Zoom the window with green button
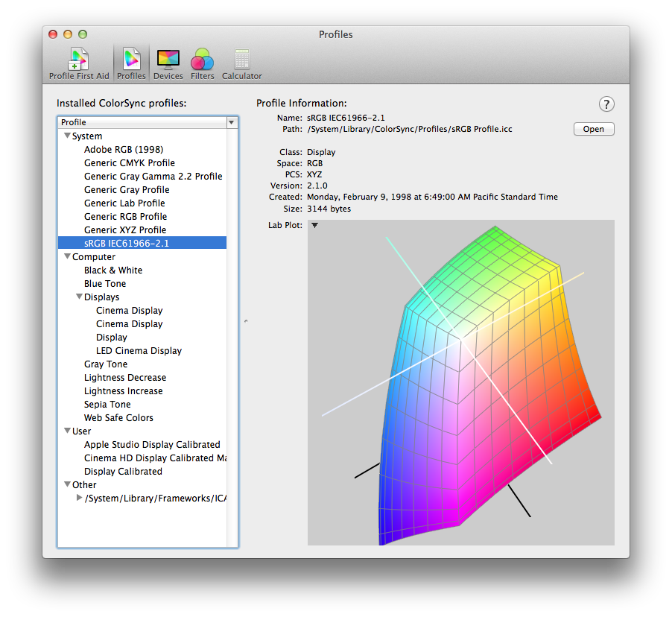Screen dimensions: 672x617 tap(83, 34)
